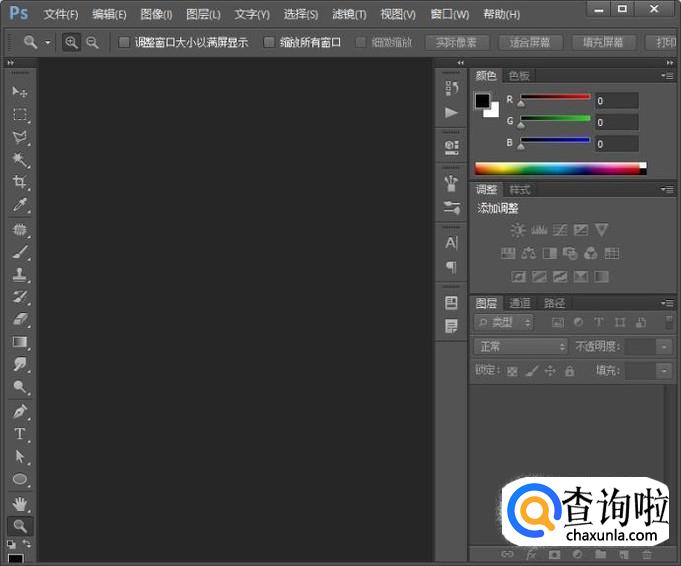Select the Magic Wand tool
The image size is (681, 566).
pyautogui.click(x=19, y=161)
